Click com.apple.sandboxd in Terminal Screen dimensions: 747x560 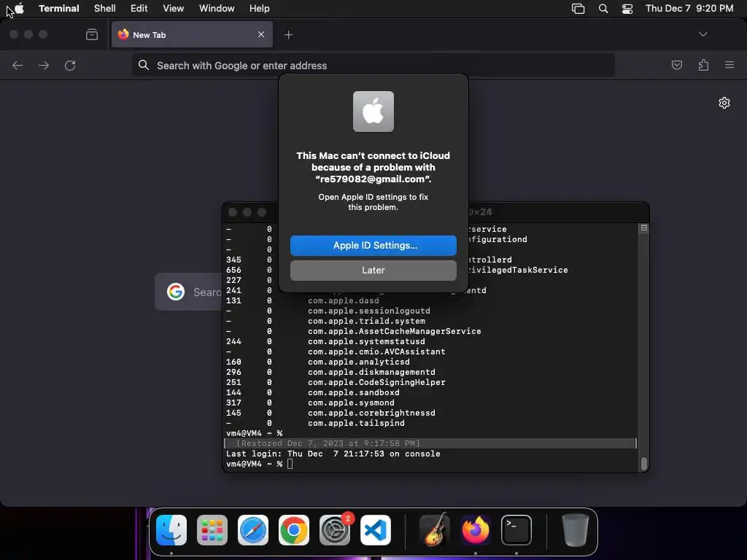tap(354, 392)
